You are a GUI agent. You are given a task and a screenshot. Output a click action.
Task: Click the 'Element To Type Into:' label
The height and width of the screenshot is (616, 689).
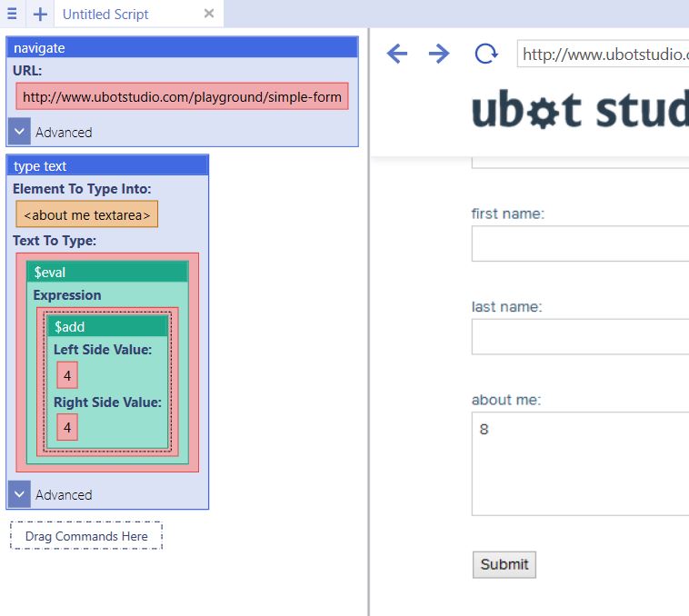[x=82, y=189]
